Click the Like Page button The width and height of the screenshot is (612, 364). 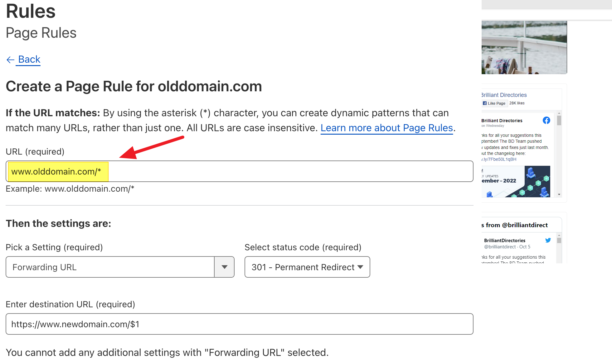tap(495, 103)
